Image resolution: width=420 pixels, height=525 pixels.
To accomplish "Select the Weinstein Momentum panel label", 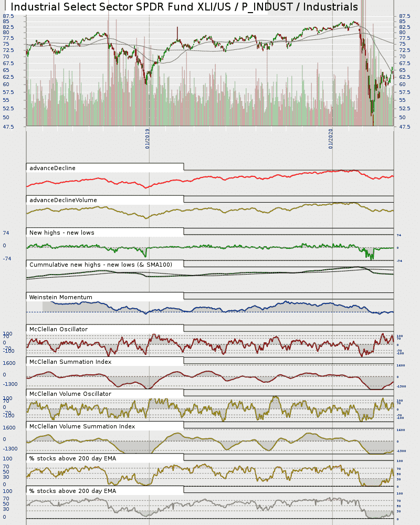I will point(60,297).
